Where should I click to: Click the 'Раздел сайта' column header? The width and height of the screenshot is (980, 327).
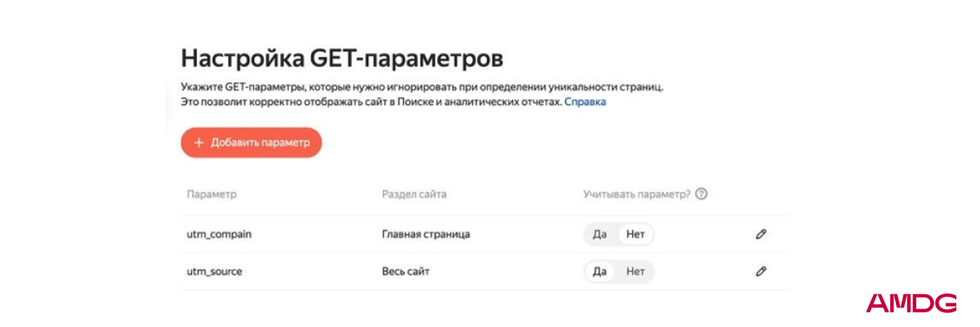tap(414, 195)
